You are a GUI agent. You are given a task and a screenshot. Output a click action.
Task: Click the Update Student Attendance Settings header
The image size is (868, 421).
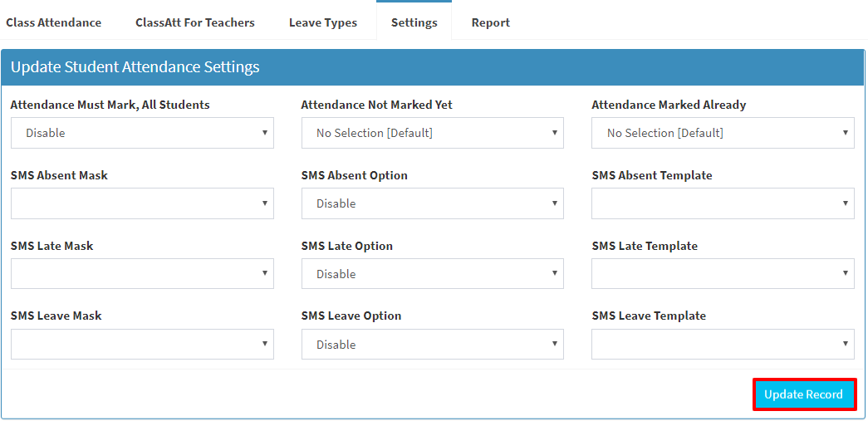click(135, 67)
